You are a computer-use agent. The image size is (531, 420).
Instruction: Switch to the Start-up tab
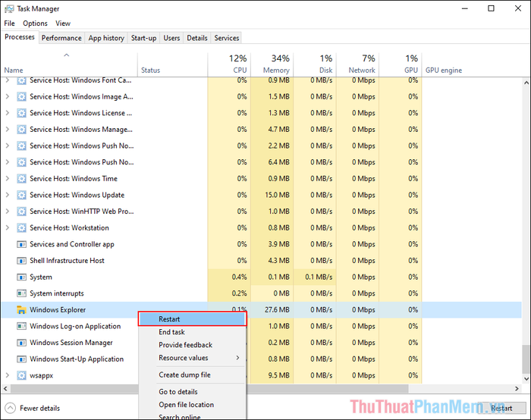pos(144,38)
